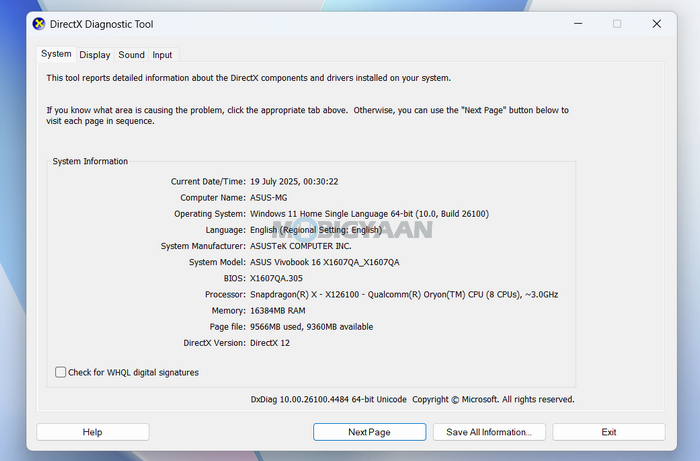Click the 'System Model:' label

217,262
